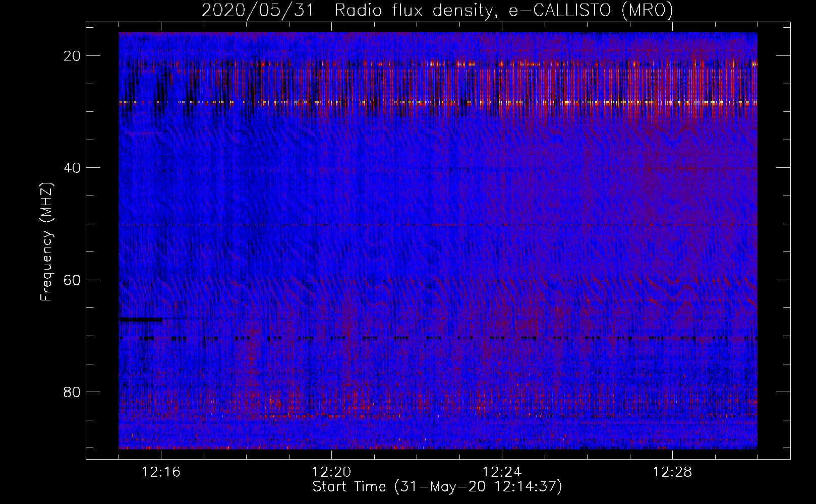Click the '12:20' time tick label
This screenshot has height=504, width=816.
click(332, 472)
